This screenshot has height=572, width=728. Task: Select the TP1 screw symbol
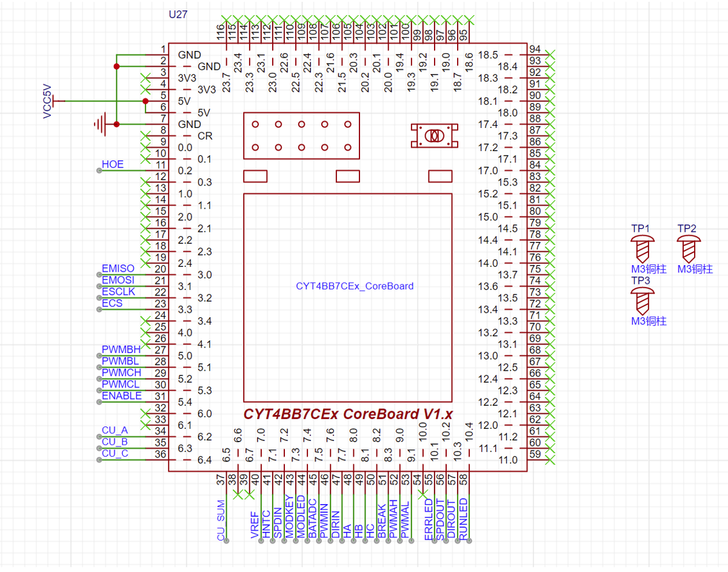point(643,249)
